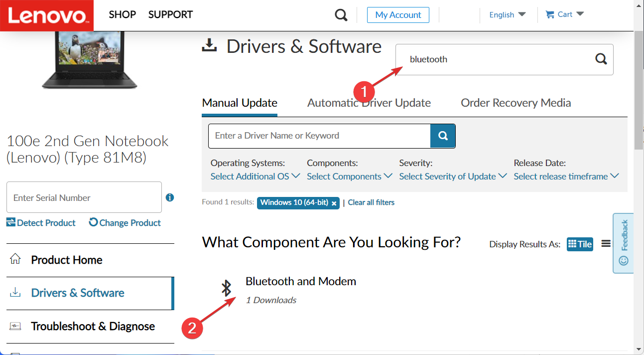Open the Select Components dropdown
The width and height of the screenshot is (644, 355).
[x=349, y=177]
